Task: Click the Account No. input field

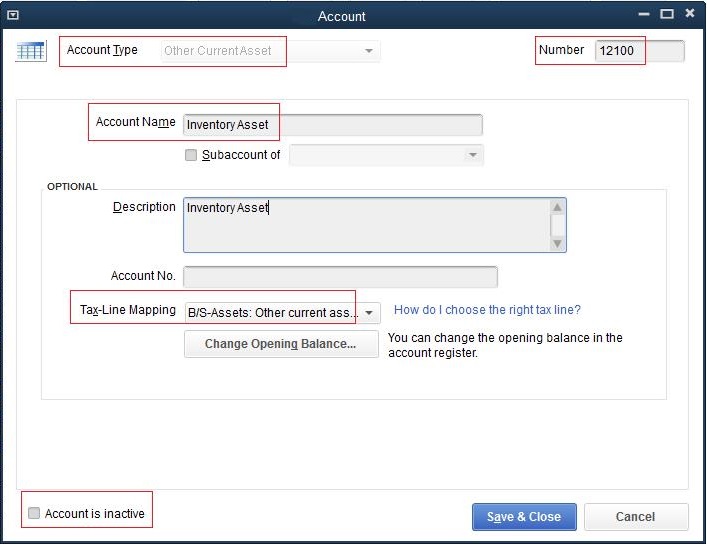Action: (340, 276)
